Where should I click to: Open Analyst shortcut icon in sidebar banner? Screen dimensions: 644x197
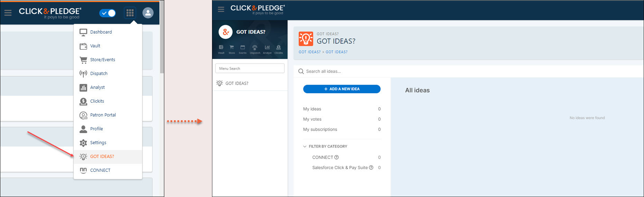(x=267, y=49)
